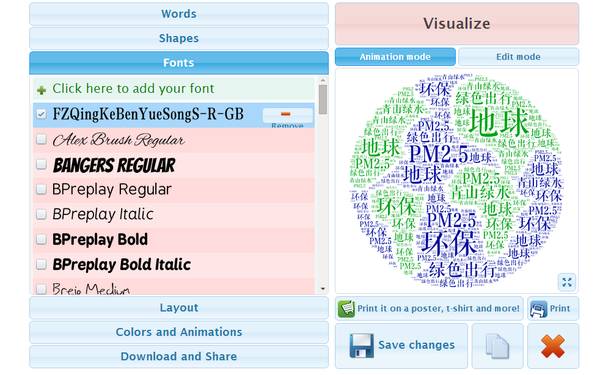
Task: Collapse the Fonts section header
Action: pyautogui.click(x=179, y=63)
